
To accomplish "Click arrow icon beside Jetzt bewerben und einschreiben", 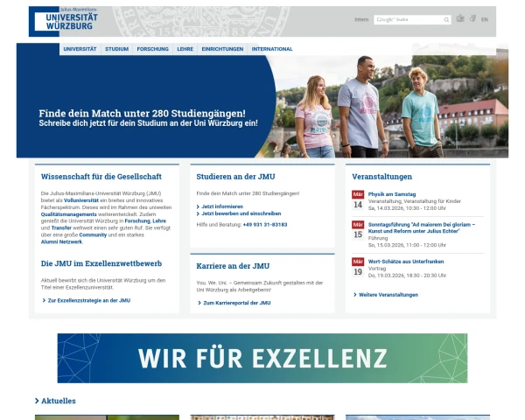I will (198, 213).
